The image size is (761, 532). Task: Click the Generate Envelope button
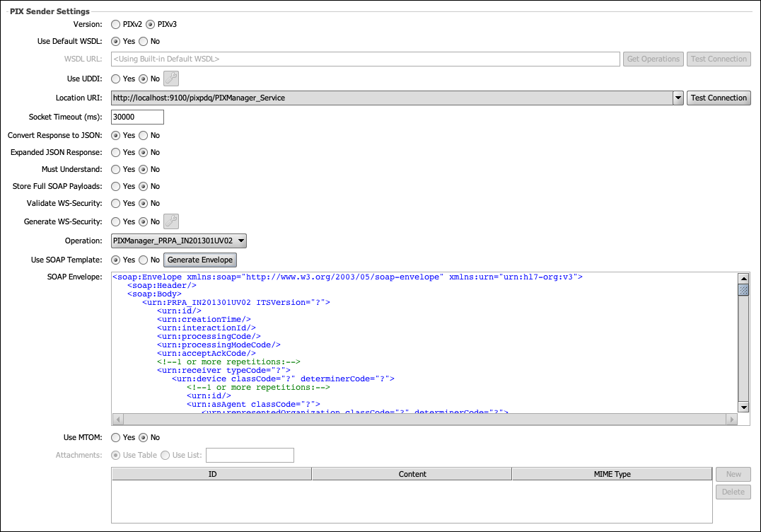coord(200,260)
